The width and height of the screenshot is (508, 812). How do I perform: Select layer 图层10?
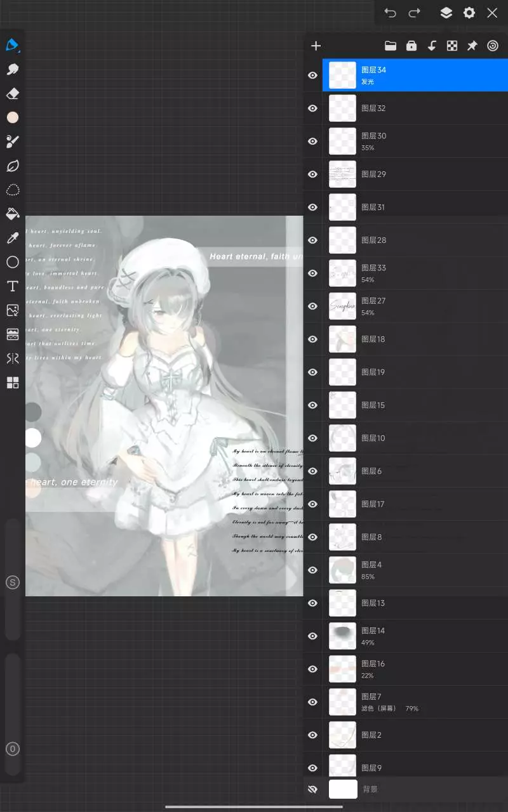415,438
